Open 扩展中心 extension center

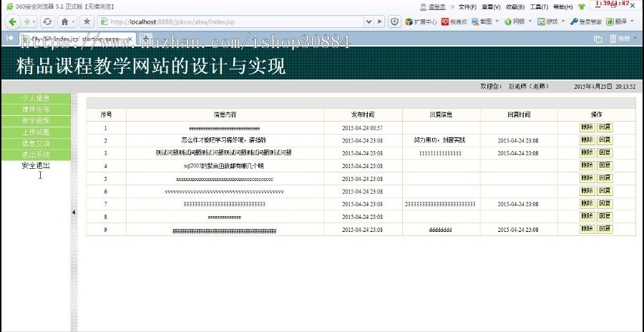(x=421, y=21)
